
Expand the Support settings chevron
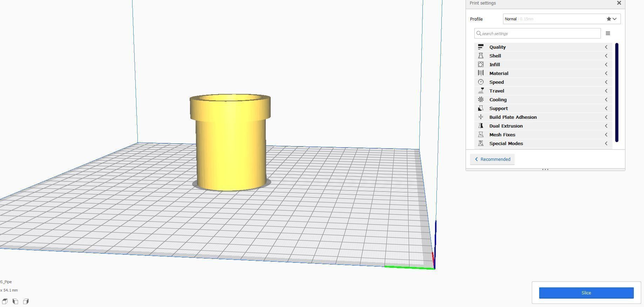pyautogui.click(x=606, y=108)
